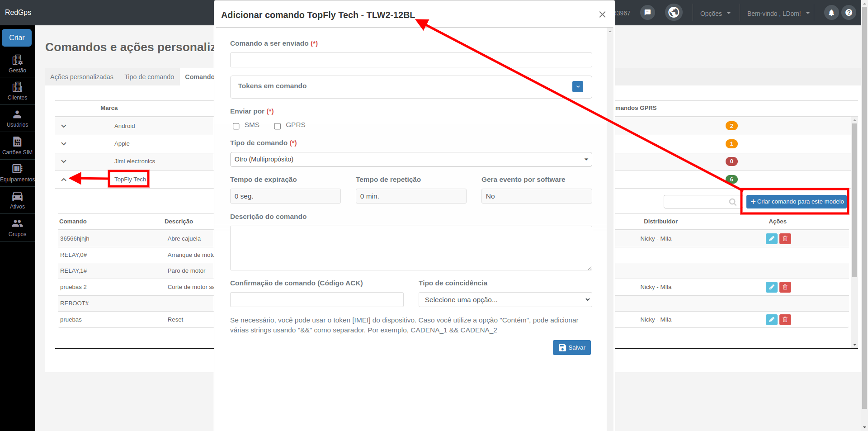Open the Usuários sidebar section
This screenshot has width=868, height=431.
coord(17,118)
